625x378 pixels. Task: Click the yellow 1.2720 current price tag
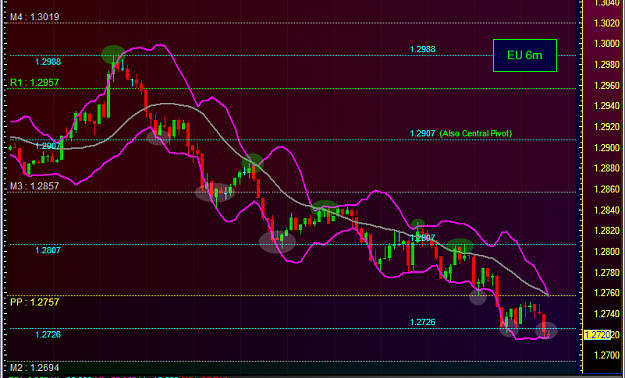[x=597, y=335]
